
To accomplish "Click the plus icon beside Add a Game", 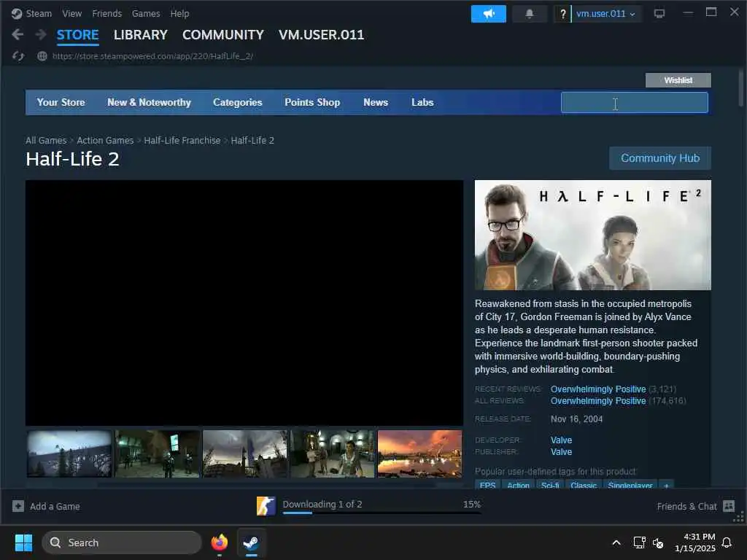I will 18,506.
